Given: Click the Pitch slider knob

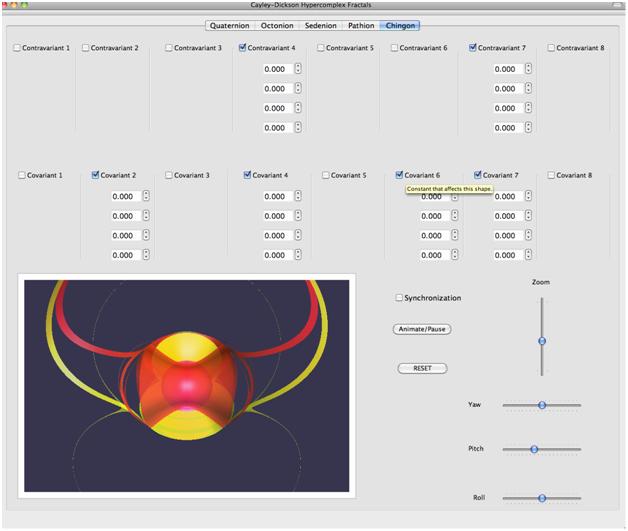Looking at the screenshot, I should click(x=534, y=449).
